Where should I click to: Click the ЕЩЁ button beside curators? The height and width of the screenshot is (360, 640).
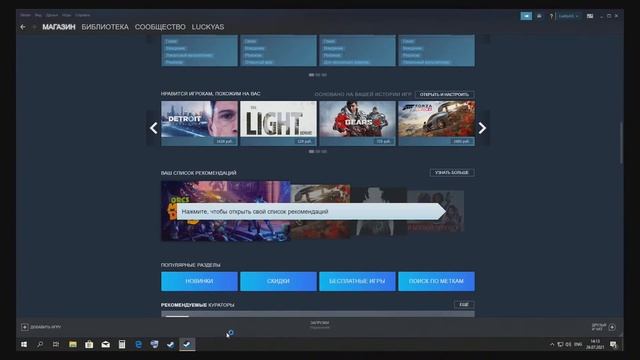coord(464,304)
